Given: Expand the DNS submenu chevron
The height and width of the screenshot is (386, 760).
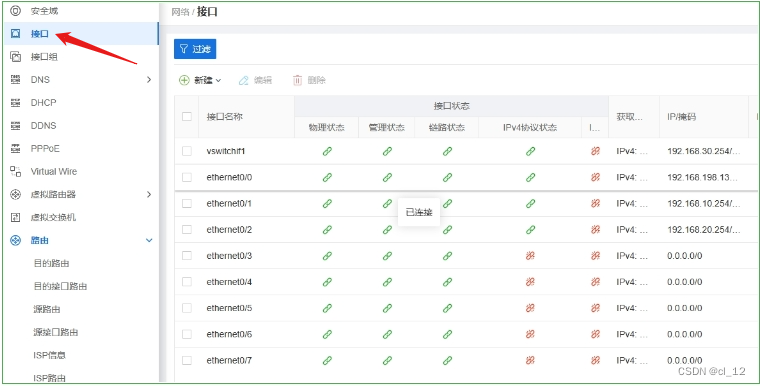Looking at the screenshot, I should pyautogui.click(x=149, y=80).
